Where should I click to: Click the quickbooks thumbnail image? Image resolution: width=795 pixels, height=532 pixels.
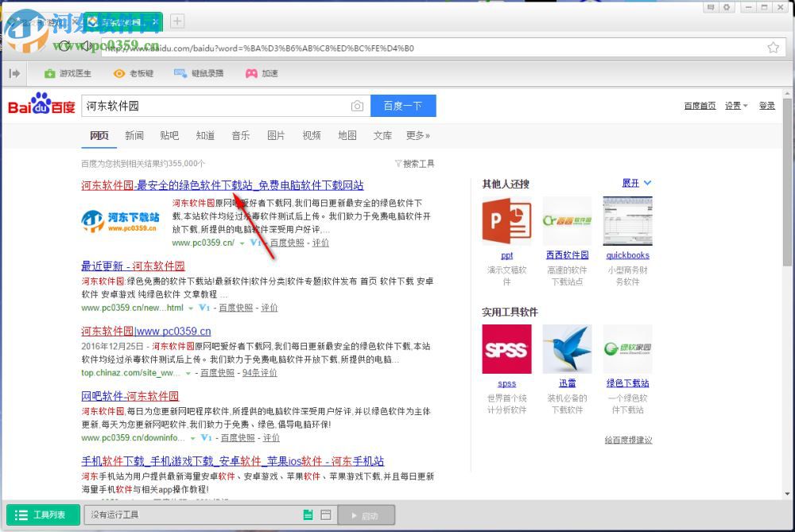(x=628, y=221)
